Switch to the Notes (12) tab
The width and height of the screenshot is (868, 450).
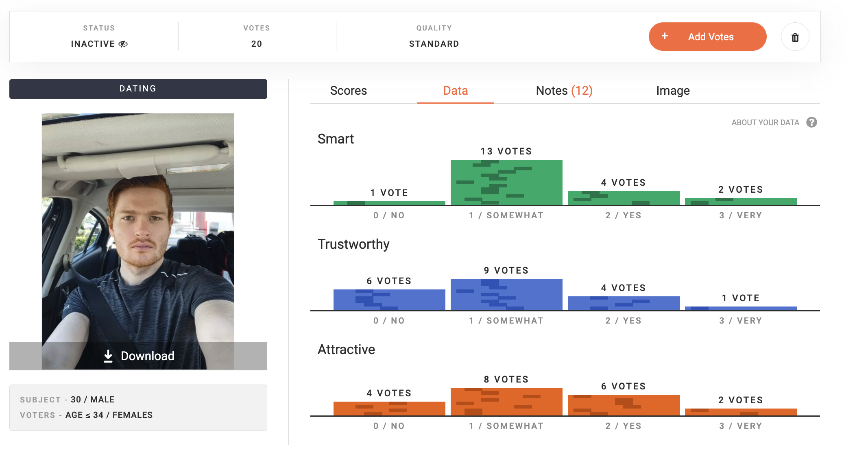pos(564,91)
